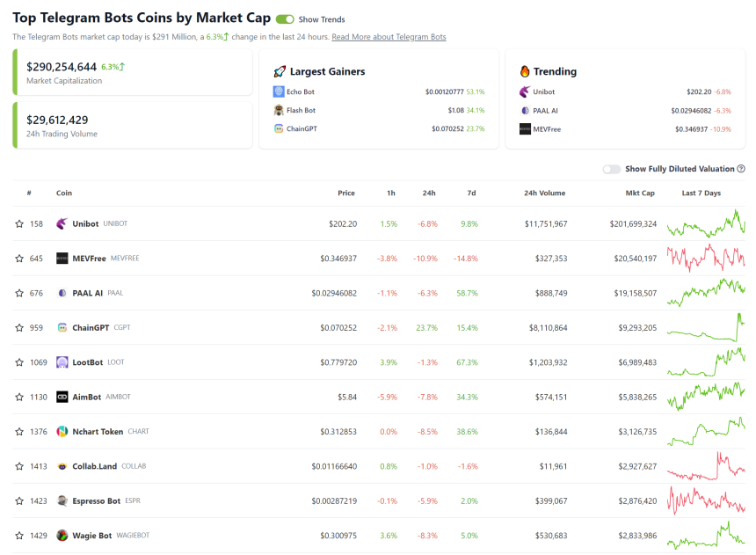
Task: Sort table by Mkt Cap column header
Action: pyautogui.click(x=640, y=193)
